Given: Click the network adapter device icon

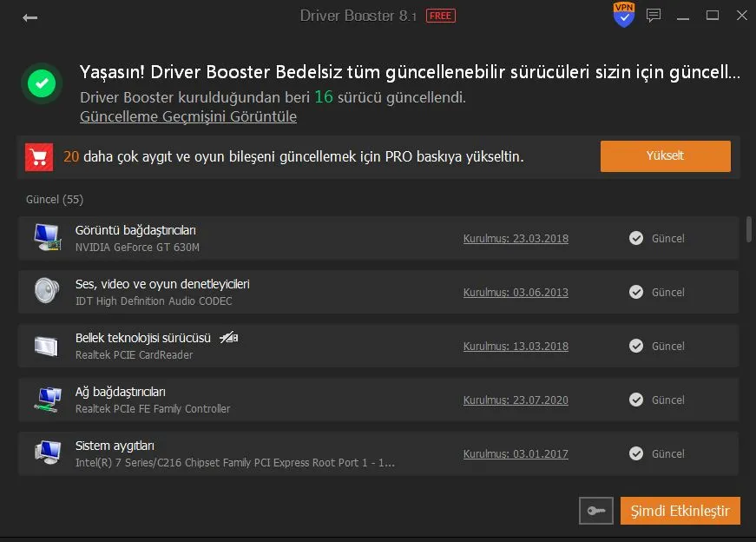Looking at the screenshot, I should [47, 400].
